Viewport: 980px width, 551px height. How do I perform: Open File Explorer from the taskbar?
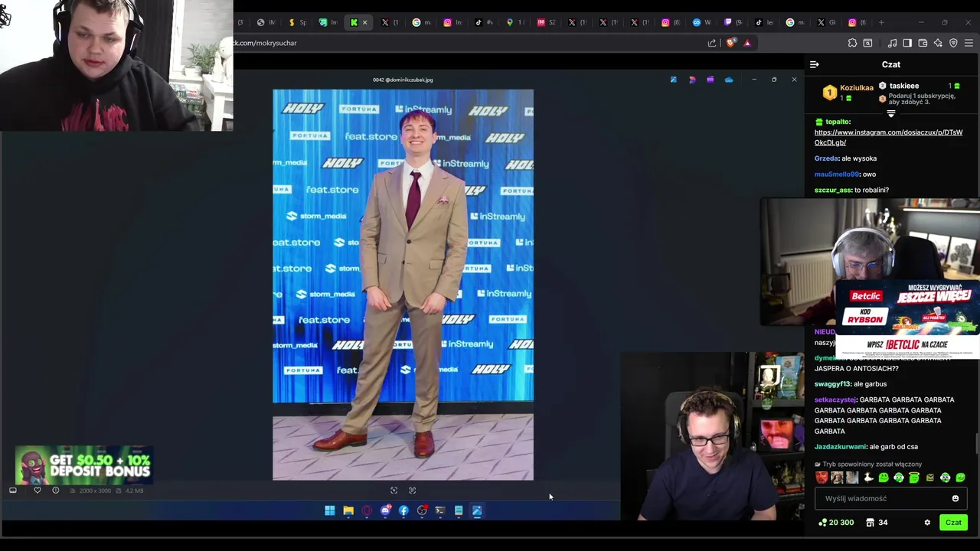pyautogui.click(x=348, y=510)
